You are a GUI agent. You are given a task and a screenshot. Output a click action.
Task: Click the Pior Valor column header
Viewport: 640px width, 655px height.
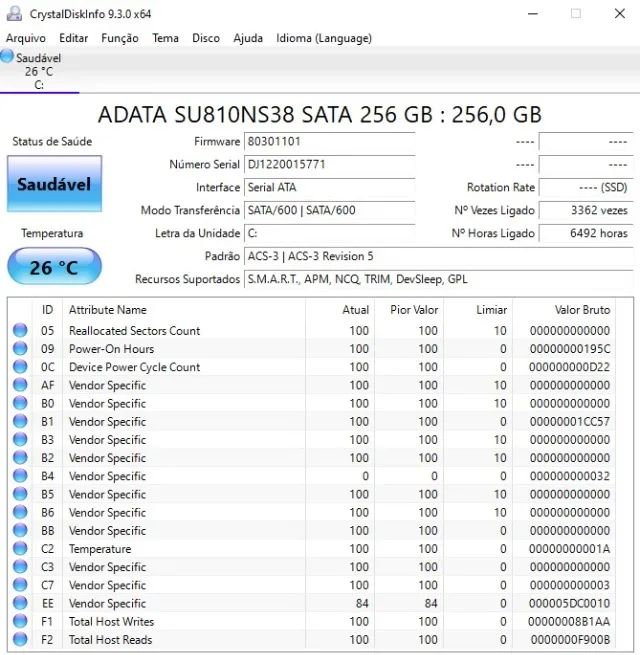tap(409, 310)
